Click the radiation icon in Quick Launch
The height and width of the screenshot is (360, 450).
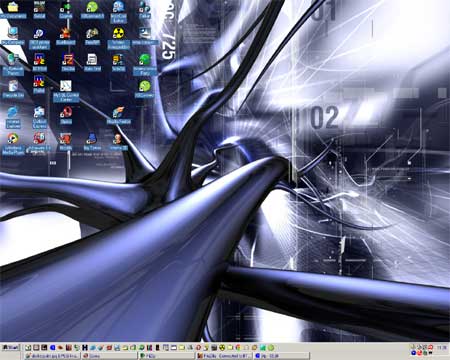click(x=222, y=347)
